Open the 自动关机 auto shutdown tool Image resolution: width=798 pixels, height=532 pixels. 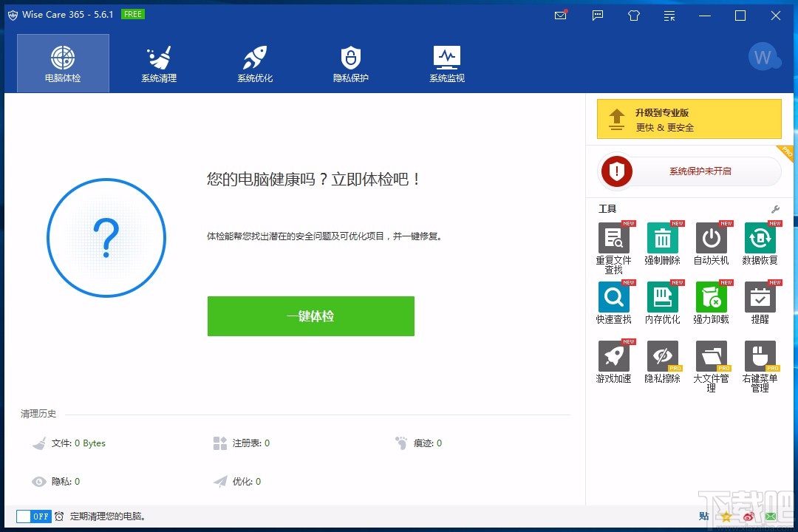point(711,245)
